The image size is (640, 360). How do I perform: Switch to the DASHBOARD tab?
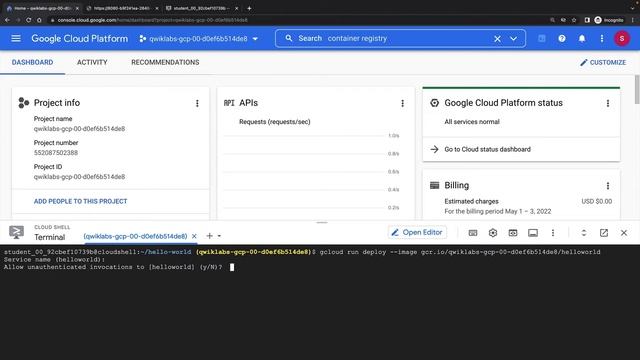tap(32, 62)
